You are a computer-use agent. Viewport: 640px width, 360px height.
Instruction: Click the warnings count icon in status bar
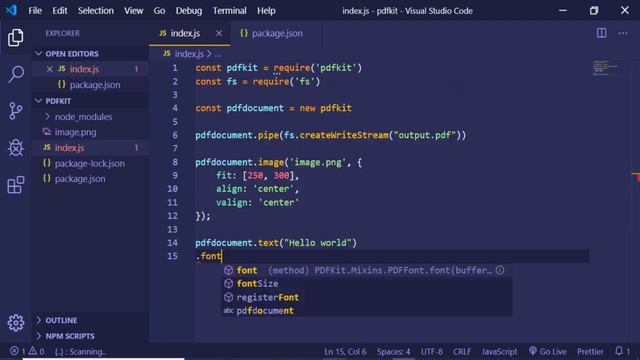pos(33,351)
